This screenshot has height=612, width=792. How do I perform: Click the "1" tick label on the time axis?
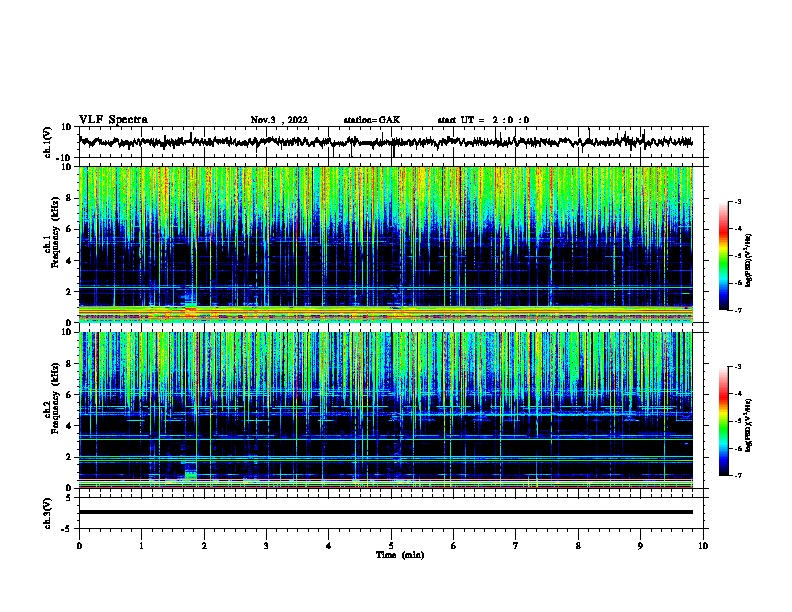142,546
